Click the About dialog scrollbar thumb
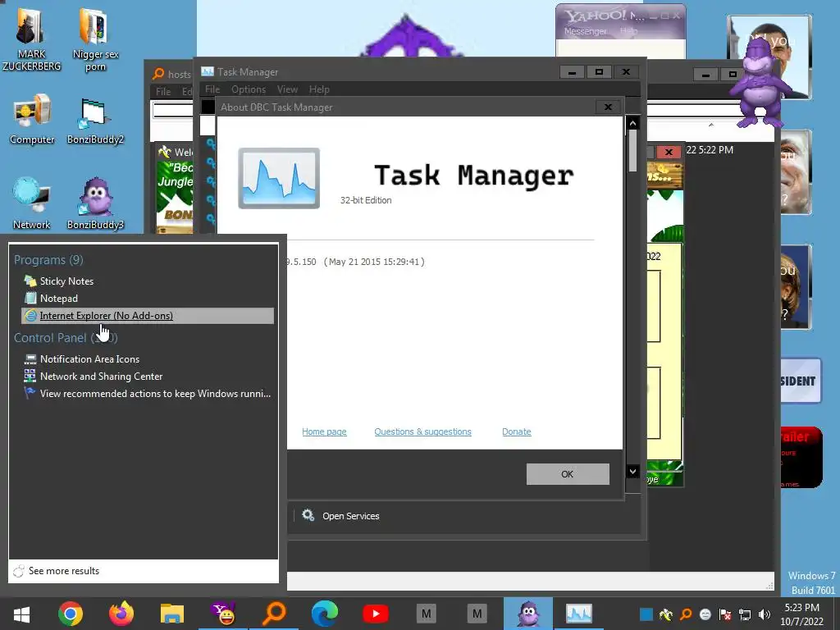Viewport: 840px width, 630px height. pos(632,151)
